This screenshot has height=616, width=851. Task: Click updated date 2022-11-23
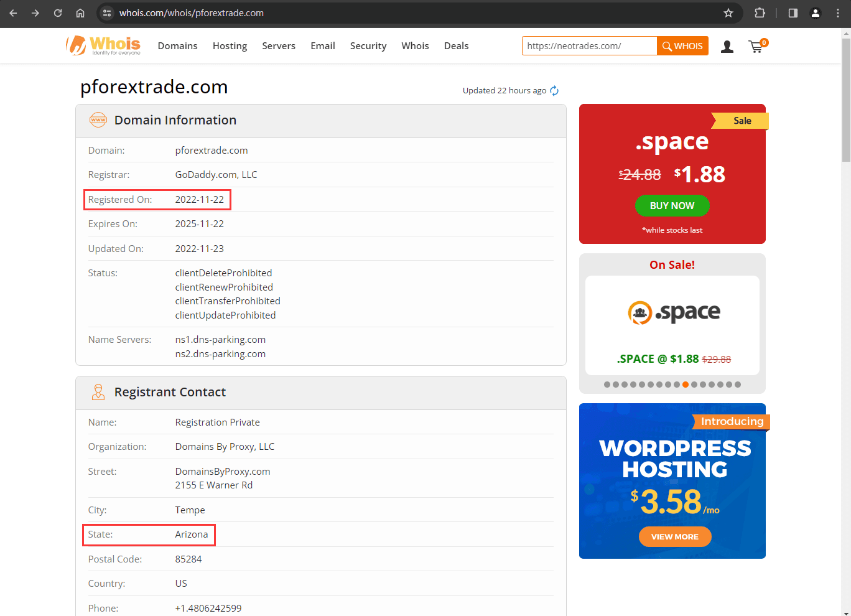[x=200, y=249]
